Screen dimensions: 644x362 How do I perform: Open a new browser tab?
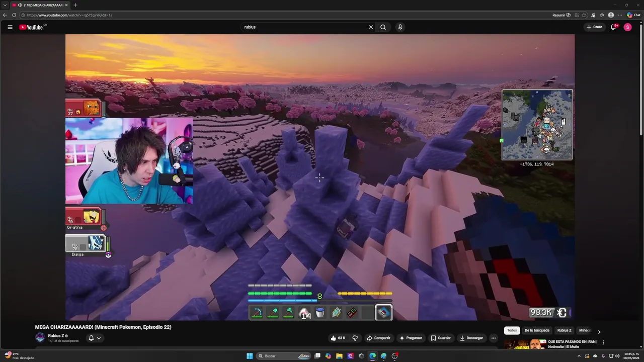click(x=75, y=5)
